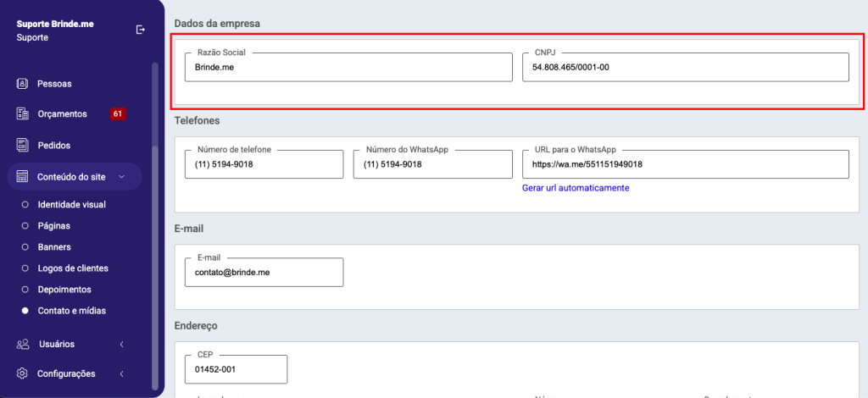The width and height of the screenshot is (868, 398).
Task: Click Gerar url automaticamente link
Action: tap(576, 188)
